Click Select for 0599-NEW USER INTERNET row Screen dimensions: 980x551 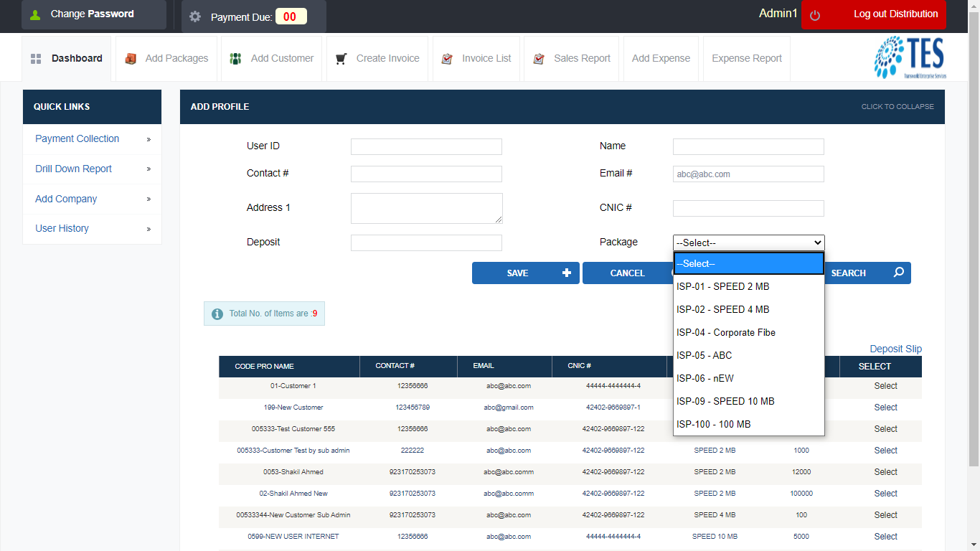885,537
